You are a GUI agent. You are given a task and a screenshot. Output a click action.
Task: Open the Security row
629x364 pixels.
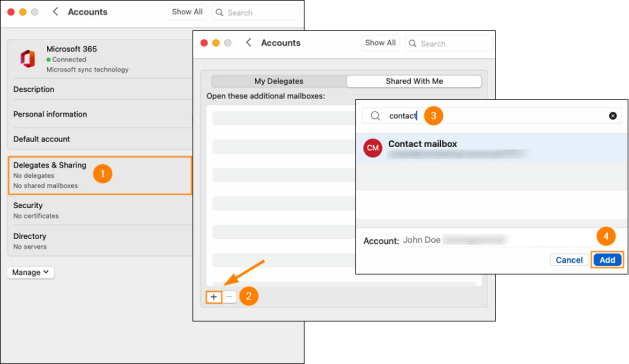(100, 210)
